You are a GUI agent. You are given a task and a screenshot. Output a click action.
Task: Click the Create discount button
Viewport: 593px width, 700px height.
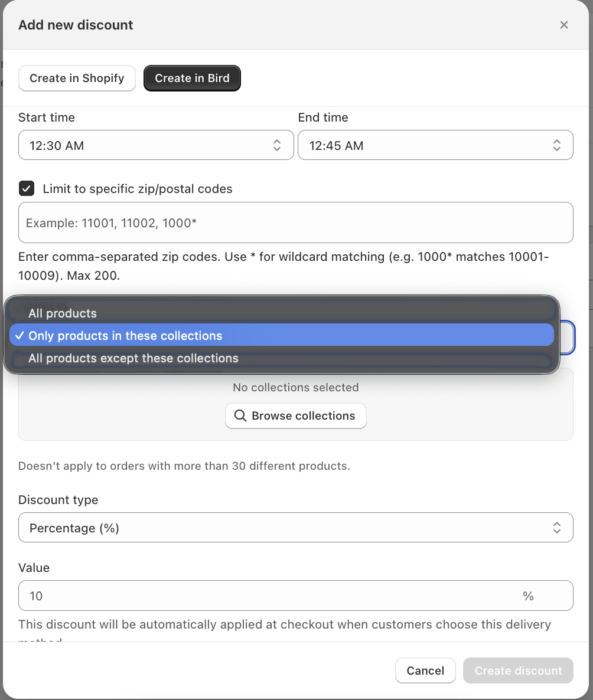[519, 670]
